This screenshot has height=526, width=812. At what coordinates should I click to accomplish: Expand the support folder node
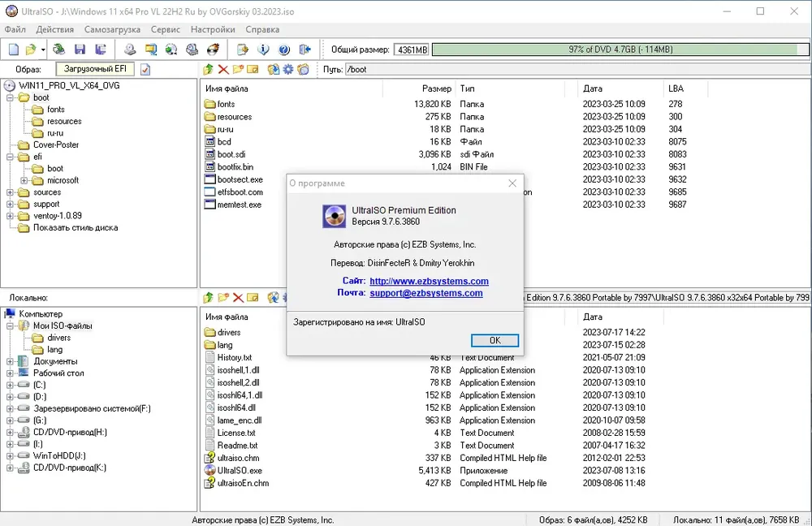tap(10, 204)
